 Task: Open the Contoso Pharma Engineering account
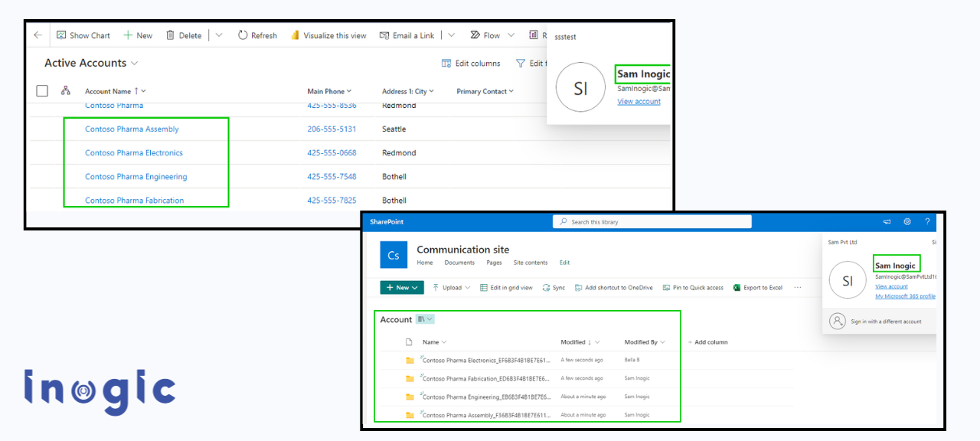pos(136,177)
